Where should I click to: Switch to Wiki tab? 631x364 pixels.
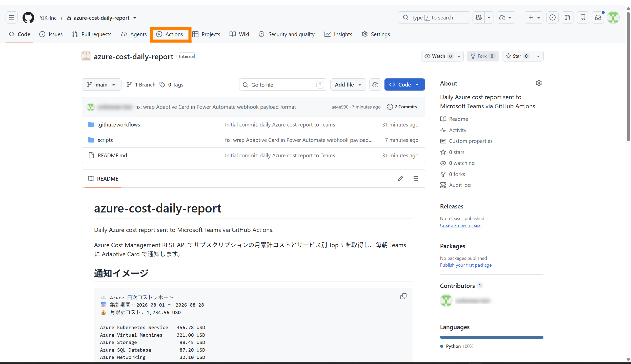coord(239,34)
